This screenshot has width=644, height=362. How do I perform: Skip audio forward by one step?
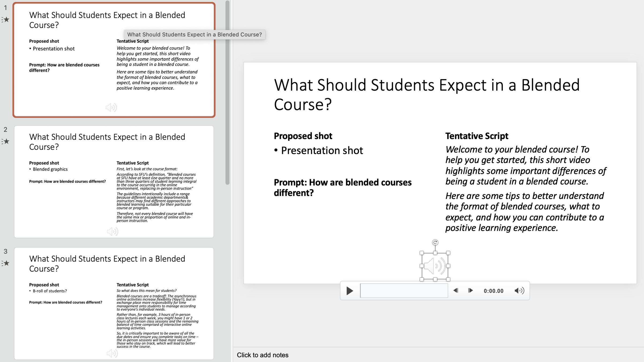click(470, 291)
